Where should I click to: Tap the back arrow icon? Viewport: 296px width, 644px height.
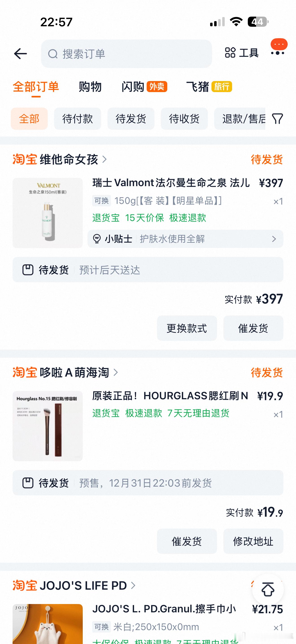point(20,54)
